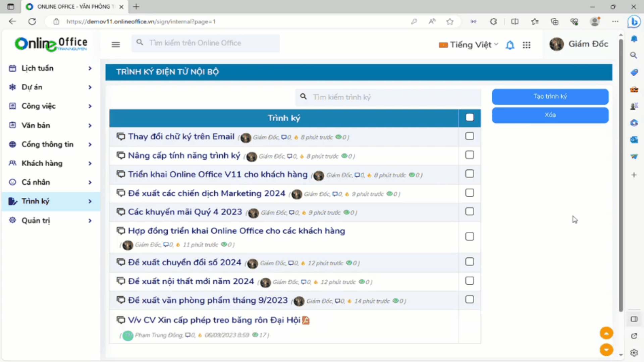Click the Tạo trình ký button
The height and width of the screenshot is (362, 644).
tap(550, 97)
